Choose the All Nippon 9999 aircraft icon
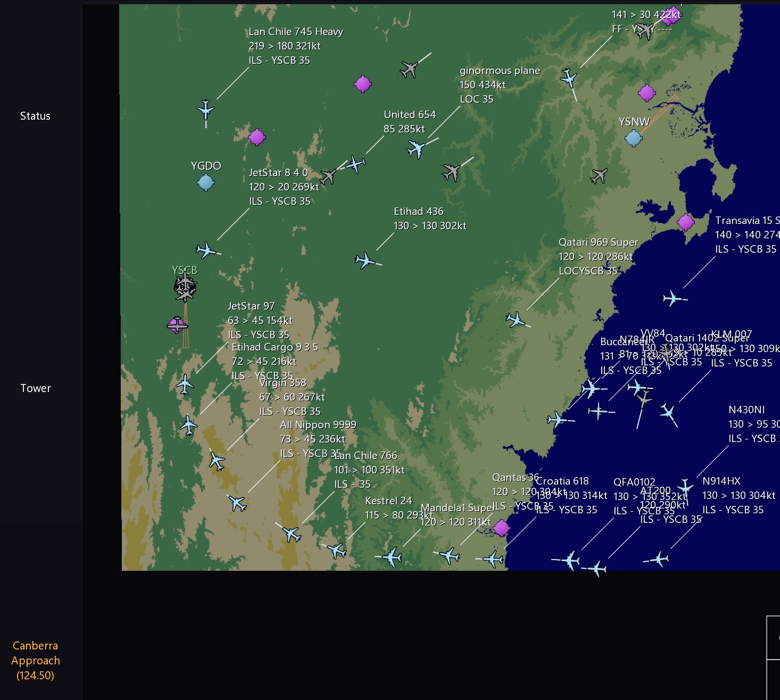Screen dimensions: 780x700 pos(237,503)
